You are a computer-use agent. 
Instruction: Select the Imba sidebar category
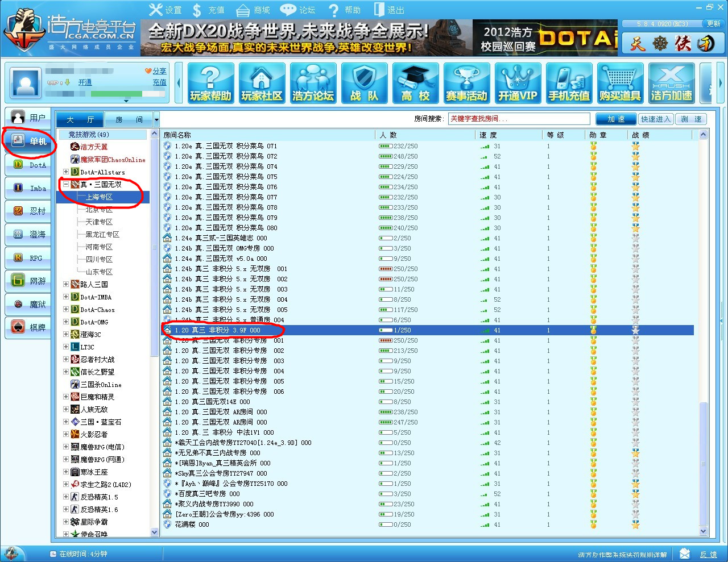(28, 188)
